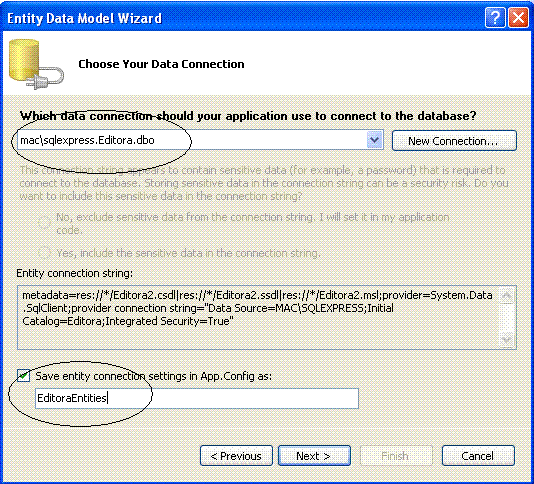This screenshot has height=484, width=534.
Task: Click the database connection plug icon
Action: pos(36,64)
